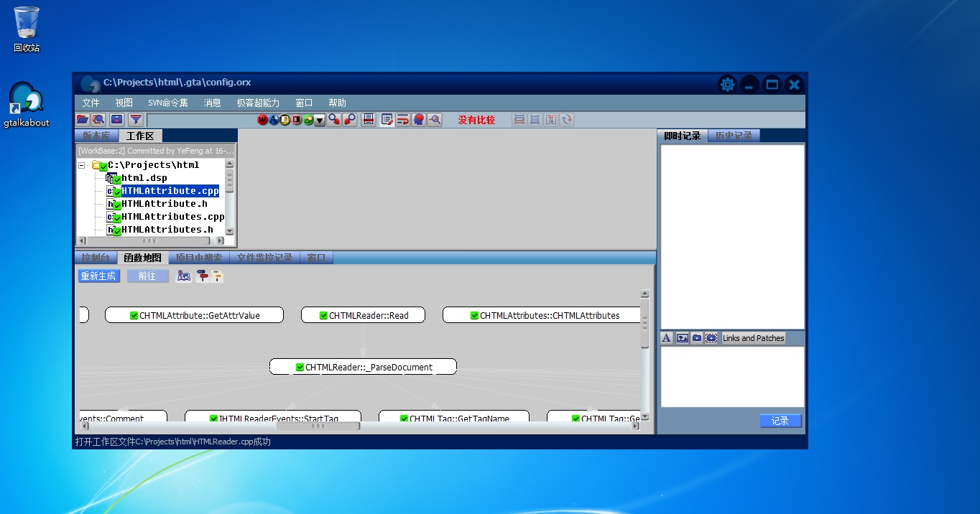980x514 pixels.
Task: Click the printer toolbar icon
Action: 369,120
